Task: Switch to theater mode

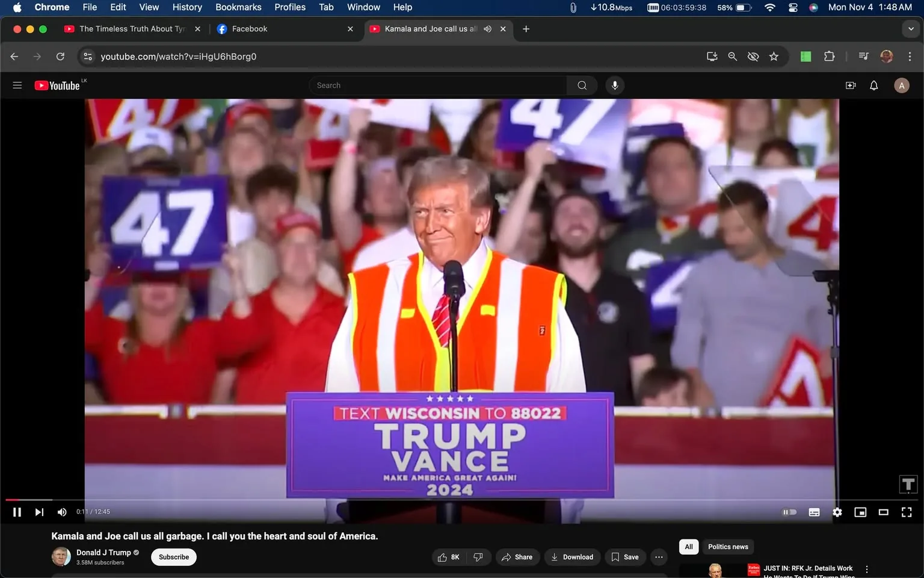Action: pos(883,512)
